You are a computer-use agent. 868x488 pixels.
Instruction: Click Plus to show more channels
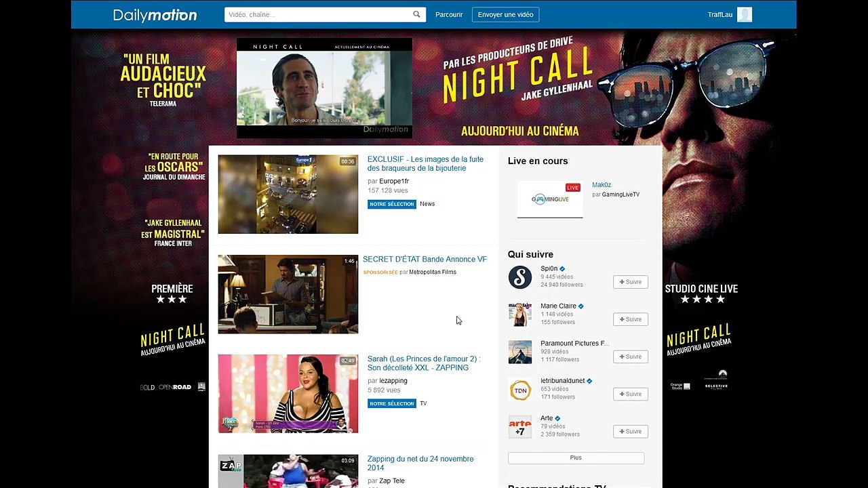pyautogui.click(x=576, y=458)
